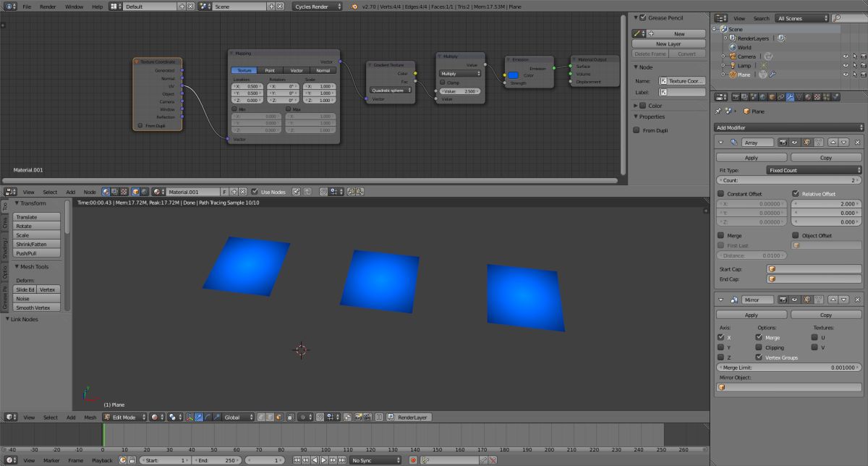The width and height of the screenshot is (868, 466).
Task: Move the Mirror modifier down in stack
Action: [843, 299]
